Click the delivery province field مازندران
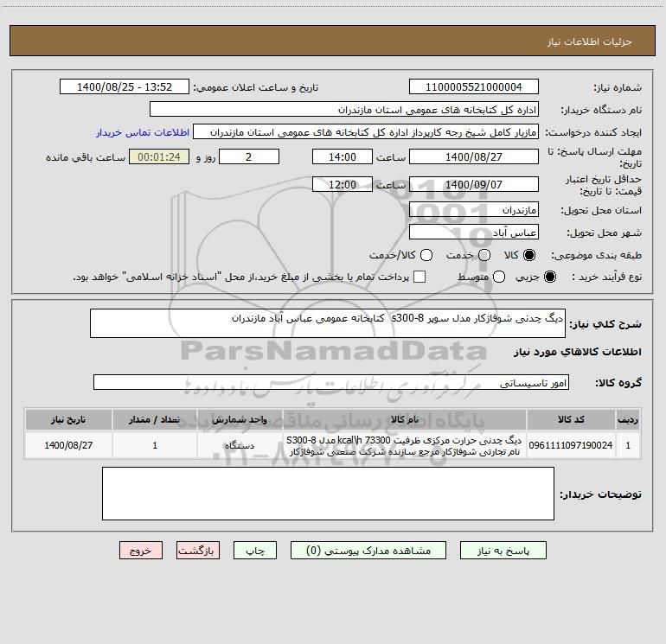The height and width of the screenshot is (644, 666). pos(474,209)
